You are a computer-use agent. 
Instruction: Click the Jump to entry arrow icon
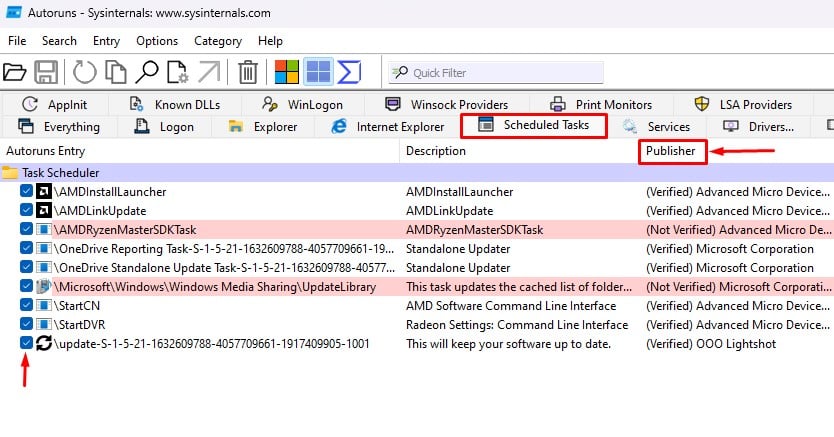click(x=208, y=72)
